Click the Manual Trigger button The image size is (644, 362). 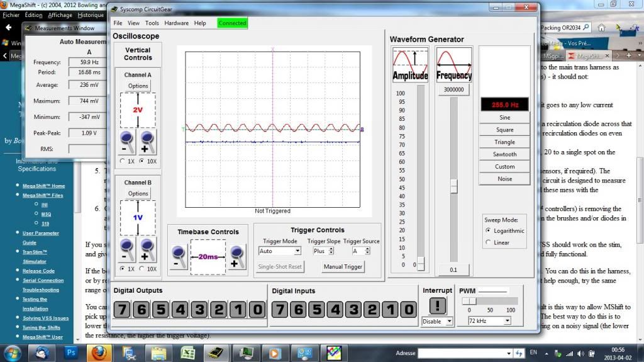point(343,266)
